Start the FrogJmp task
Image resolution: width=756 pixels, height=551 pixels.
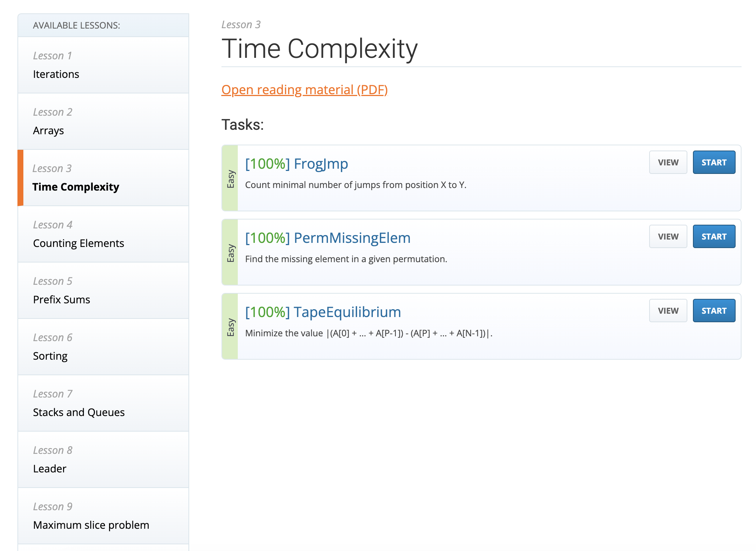point(714,162)
